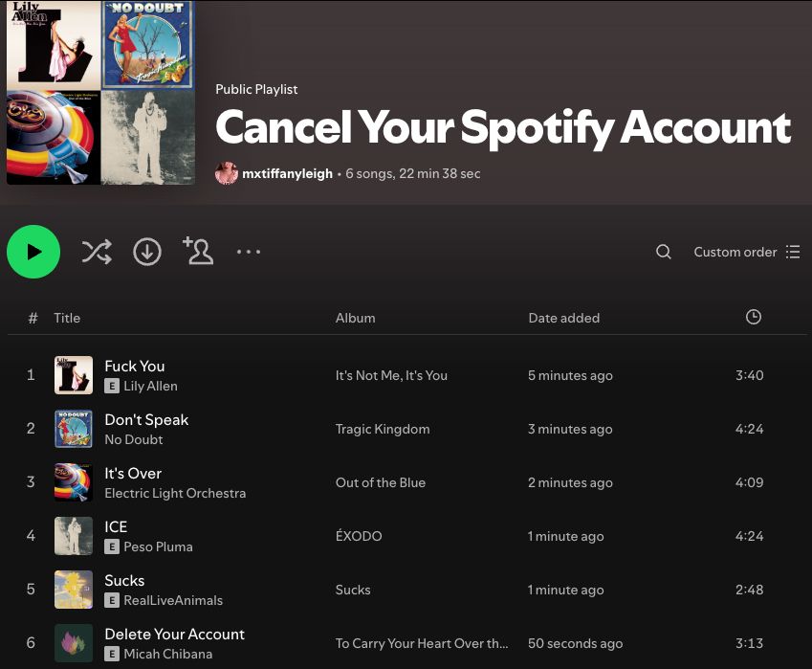The image size is (812, 669).
Task: Sort tracks by Date added
Action: [x=563, y=317]
